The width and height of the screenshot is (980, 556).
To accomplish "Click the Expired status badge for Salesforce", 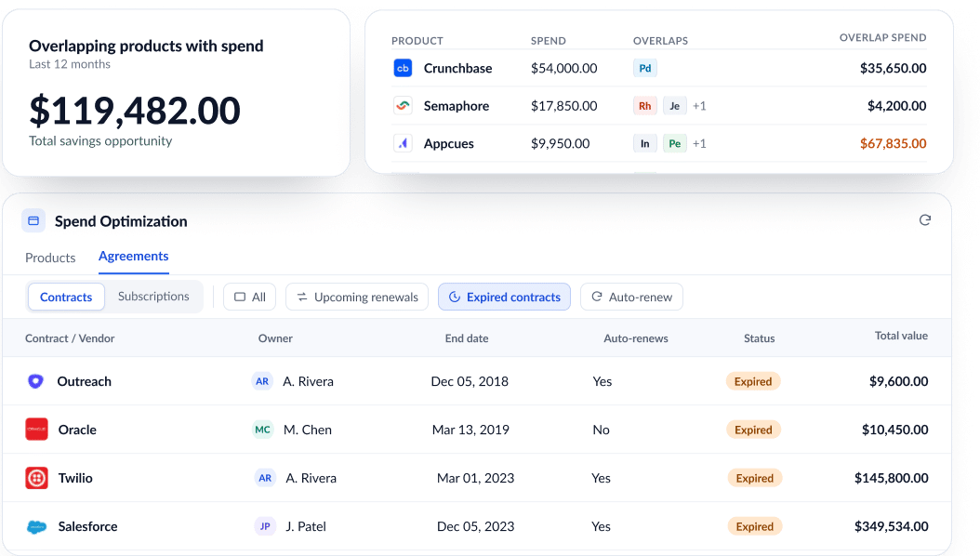I will [754, 526].
